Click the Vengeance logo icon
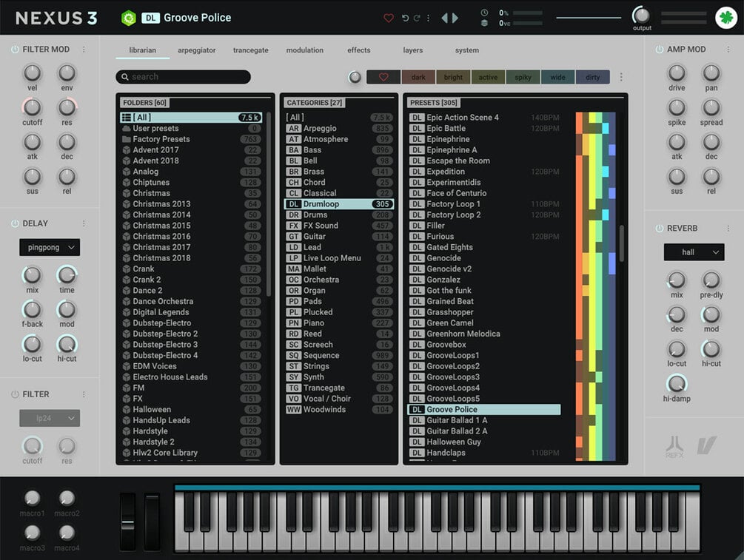The image size is (744, 560). tap(706, 446)
